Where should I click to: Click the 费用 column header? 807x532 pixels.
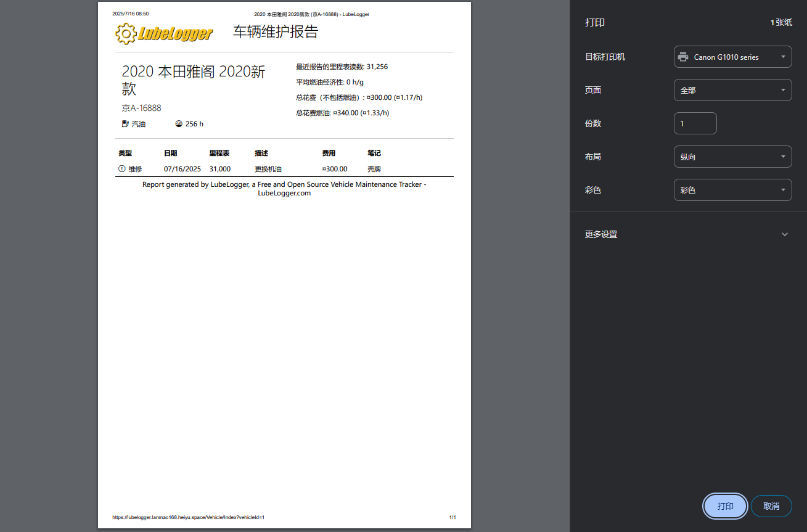click(329, 153)
